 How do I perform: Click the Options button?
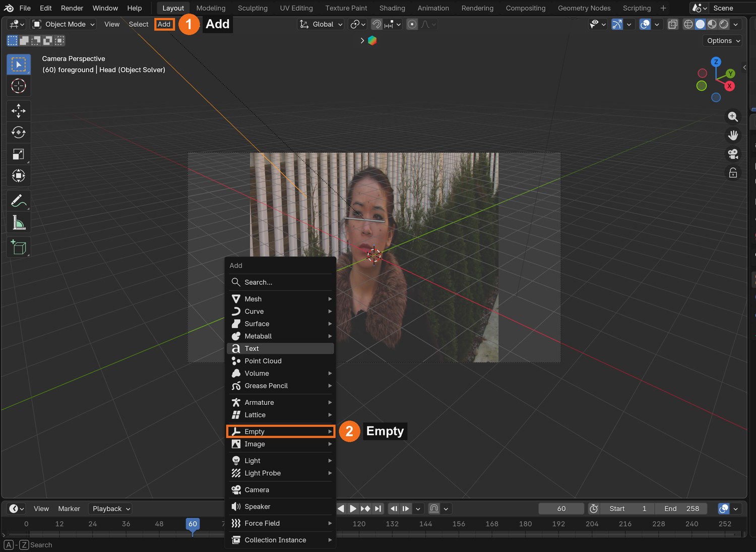[723, 41]
